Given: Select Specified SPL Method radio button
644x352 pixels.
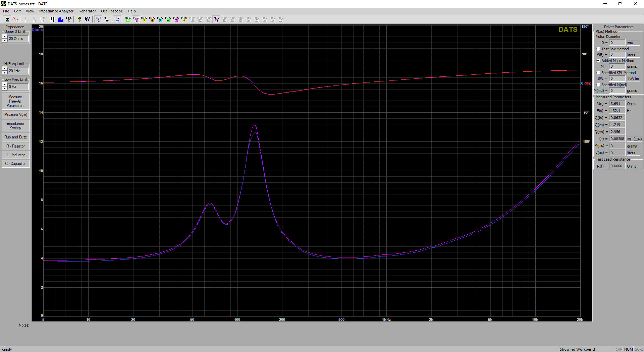Looking at the screenshot, I should 598,73.
